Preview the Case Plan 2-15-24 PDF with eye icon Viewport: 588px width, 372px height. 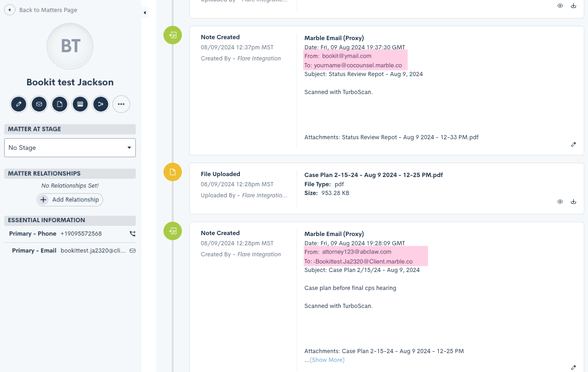(560, 201)
